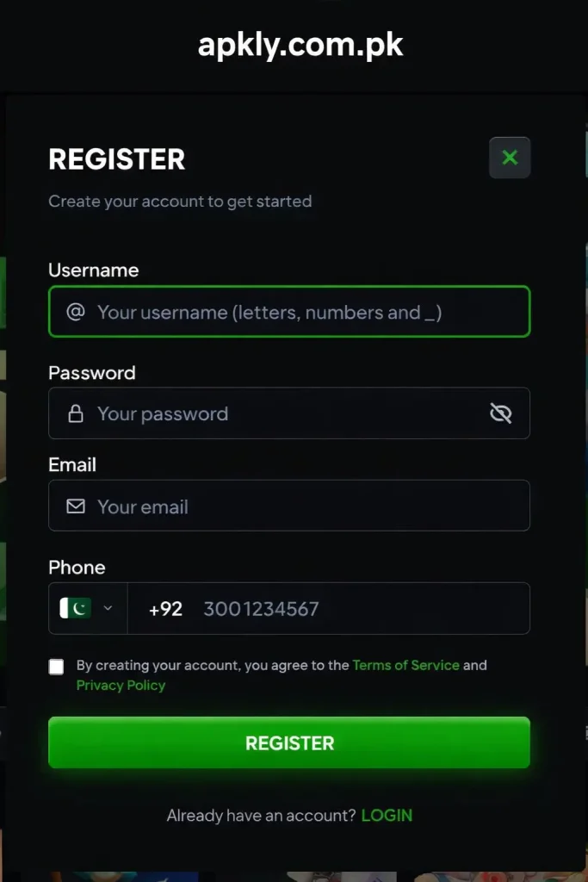This screenshot has height=882, width=588.
Task: Click the envelope icon in the email field
Action: (76, 506)
